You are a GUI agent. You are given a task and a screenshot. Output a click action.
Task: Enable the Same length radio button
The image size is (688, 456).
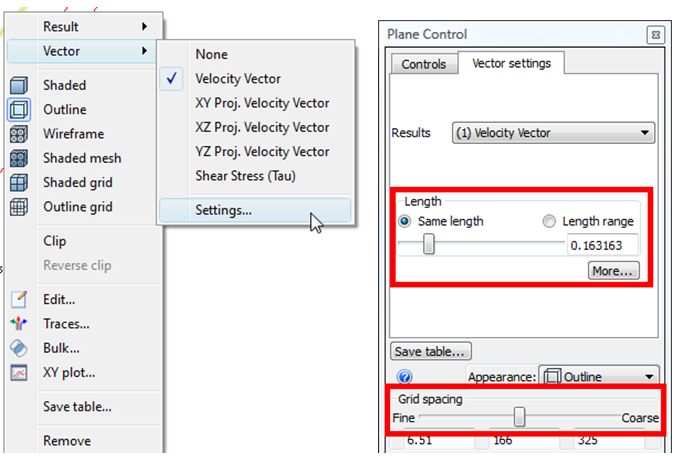pos(405,221)
